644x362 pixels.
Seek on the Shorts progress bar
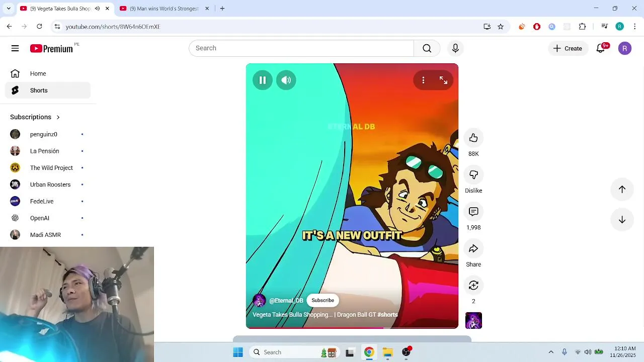coord(352,328)
